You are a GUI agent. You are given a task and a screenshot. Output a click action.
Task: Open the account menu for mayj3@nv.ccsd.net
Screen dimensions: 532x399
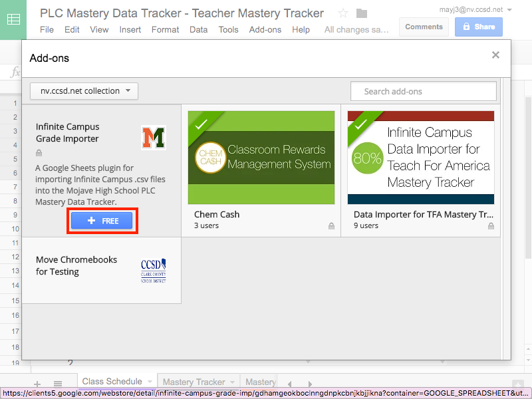(475, 10)
